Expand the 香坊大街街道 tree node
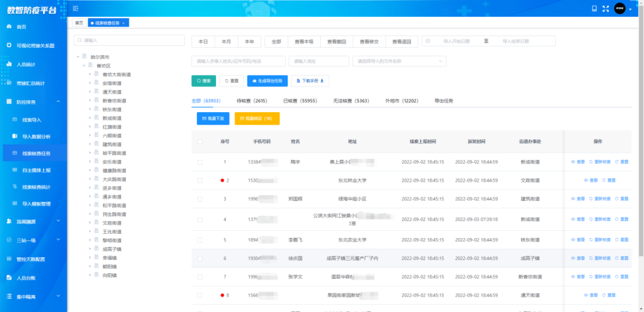 89,74
